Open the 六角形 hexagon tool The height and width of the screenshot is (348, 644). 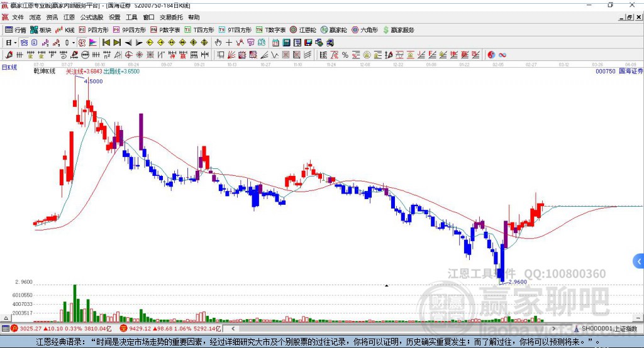coord(365,30)
